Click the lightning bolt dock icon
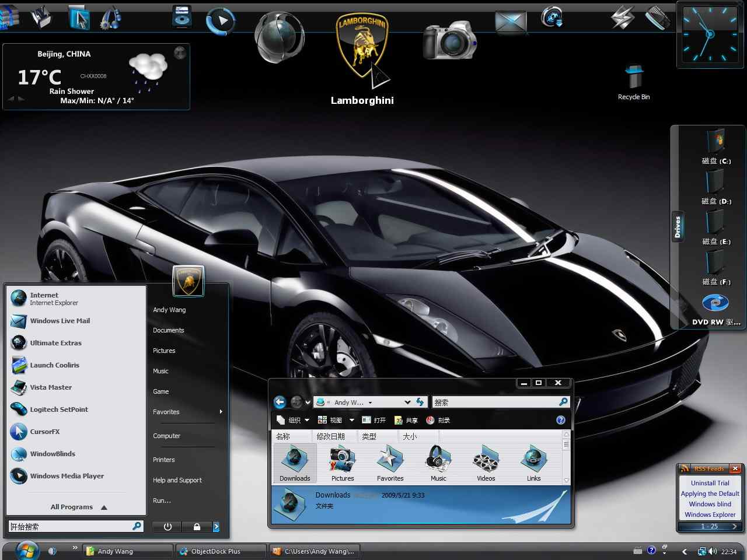This screenshot has width=747, height=560. (623, 18)
